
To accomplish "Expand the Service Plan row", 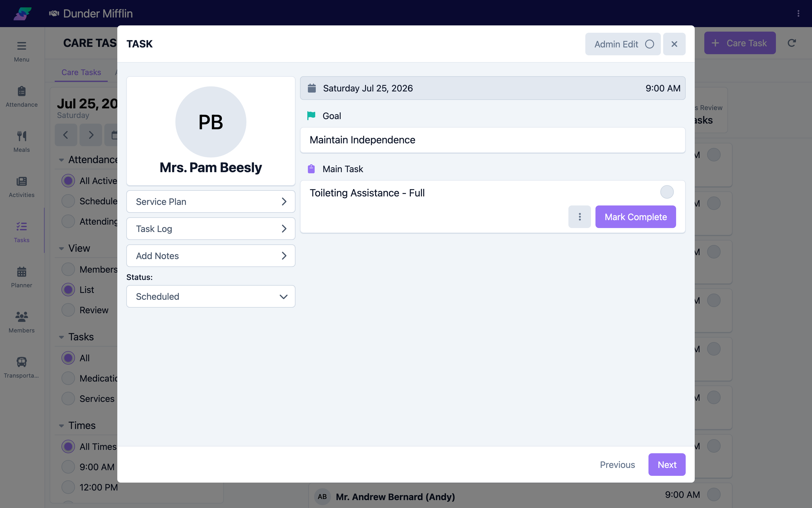I will pos(211,202).
